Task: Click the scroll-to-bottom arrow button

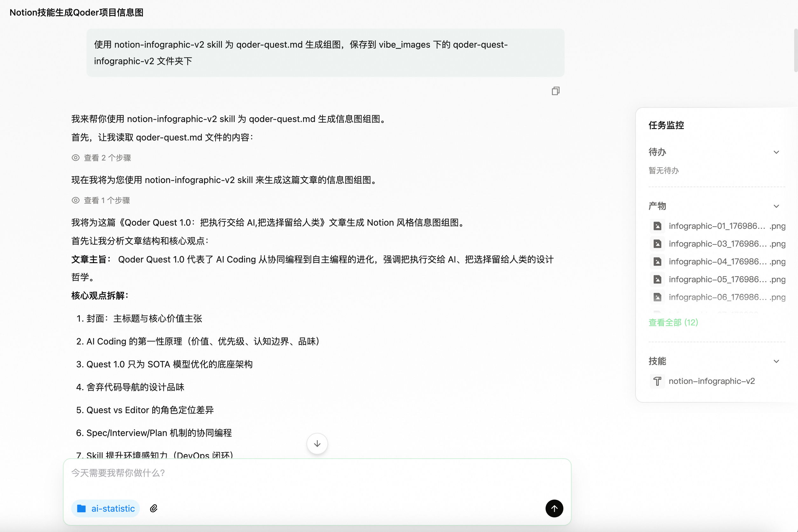Action: pyautogui.click(x=317, y=443)
